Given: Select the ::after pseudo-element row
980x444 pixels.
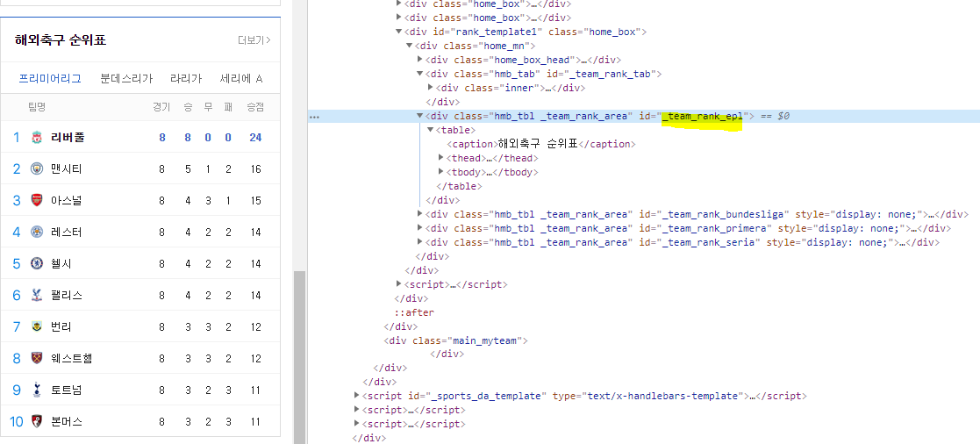Looking at the screenshot, I should click(413, 312).
